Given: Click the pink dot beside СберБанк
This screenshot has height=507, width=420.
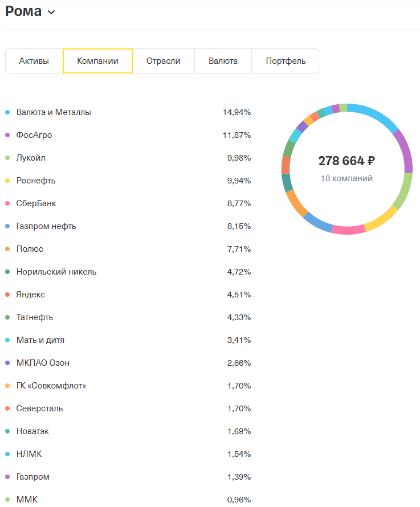Looking at the screenshot, I should click(x=7, y=203).
